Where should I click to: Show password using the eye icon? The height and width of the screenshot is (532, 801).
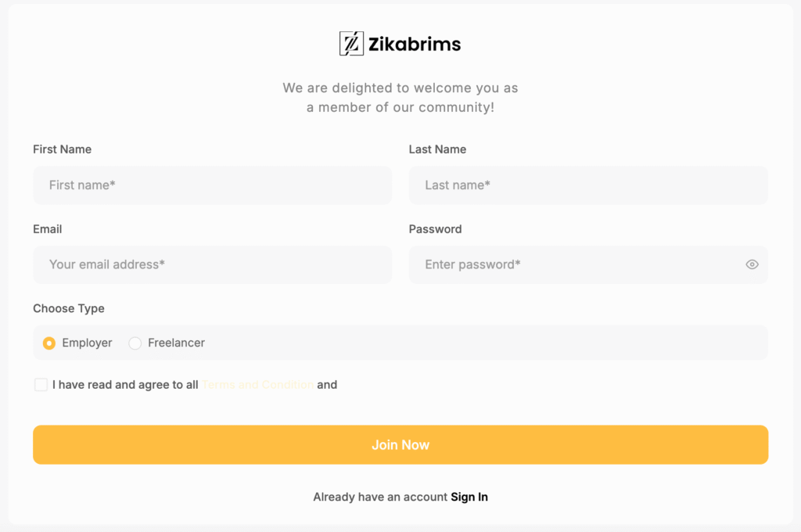click(x=752, y=264)
